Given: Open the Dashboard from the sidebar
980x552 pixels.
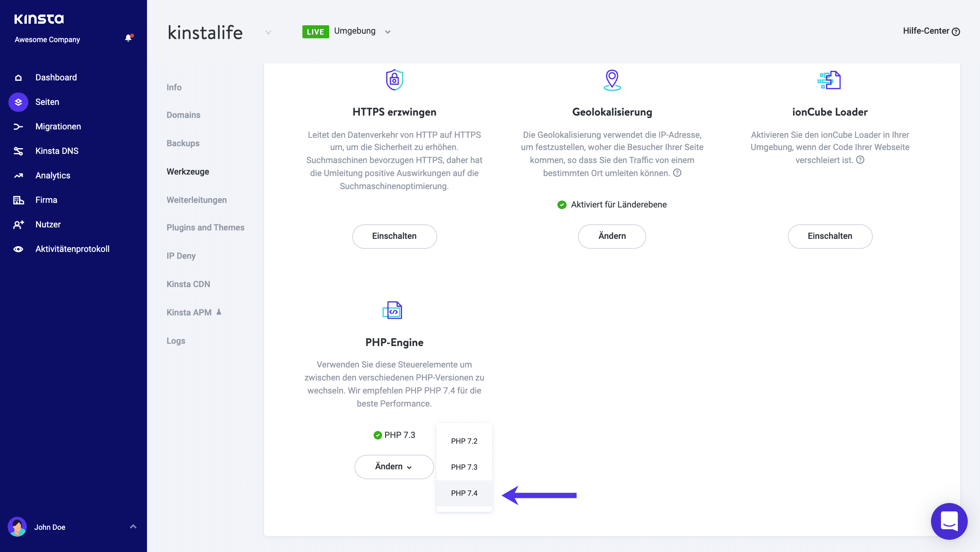Looking at the screenshot, I should click(x=56, y=77).
